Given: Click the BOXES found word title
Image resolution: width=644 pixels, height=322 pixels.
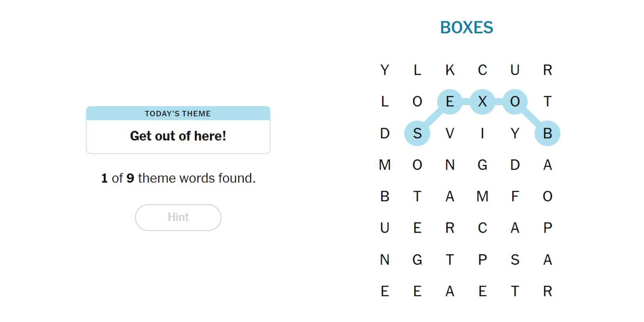Looking at the screenshot, I should [466, 28].
